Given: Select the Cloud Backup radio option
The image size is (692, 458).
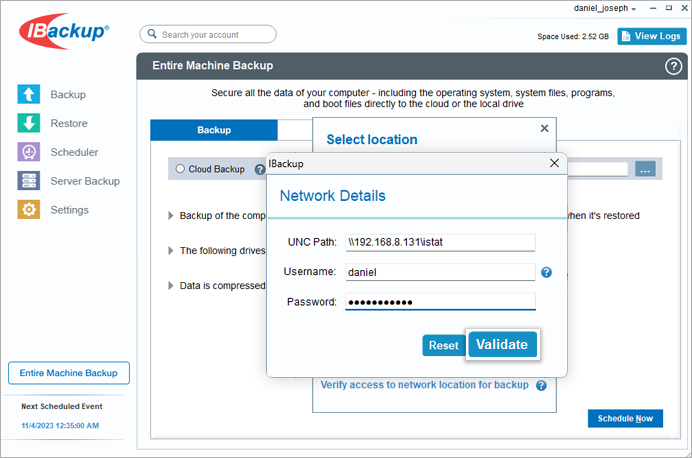Looking at the screenshot, I should click(180, 169).
